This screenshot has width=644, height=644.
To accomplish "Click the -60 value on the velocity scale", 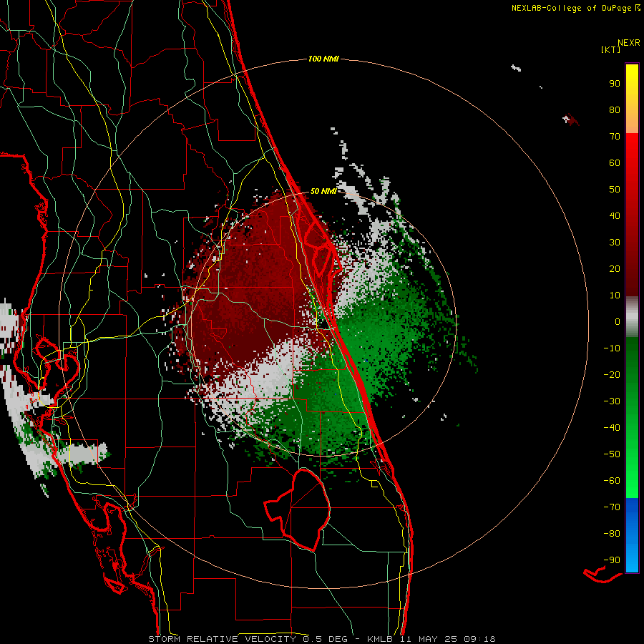I will point(612,481).
